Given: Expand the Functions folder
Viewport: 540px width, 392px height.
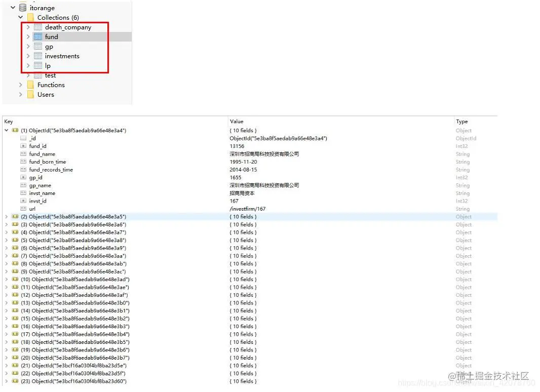Looking at the screenshot, I should (21, 85).
